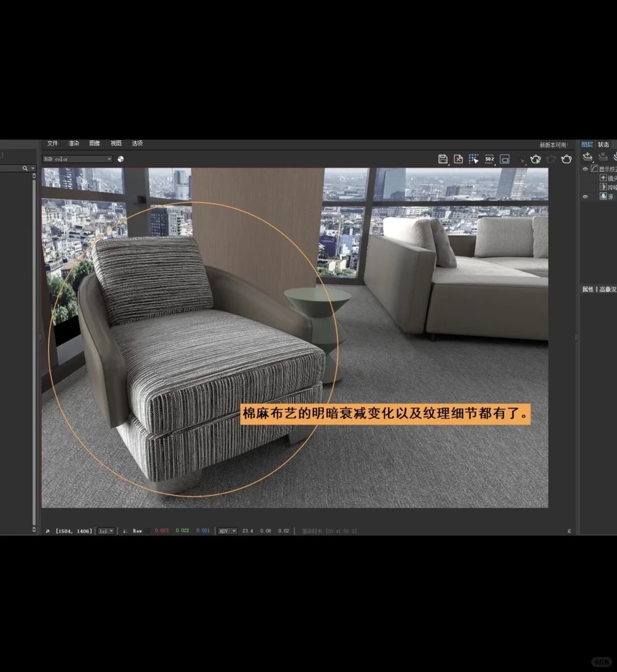This screenshot has height=672, width=617.
Task: Select the 镜头 lens effects layer icon
Action: pos(603,178)
